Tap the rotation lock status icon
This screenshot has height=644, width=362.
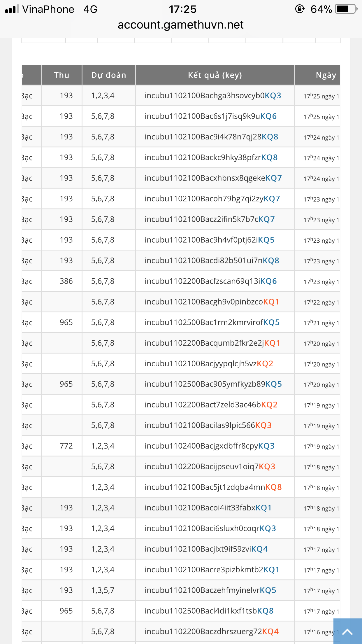pos(300,9)
